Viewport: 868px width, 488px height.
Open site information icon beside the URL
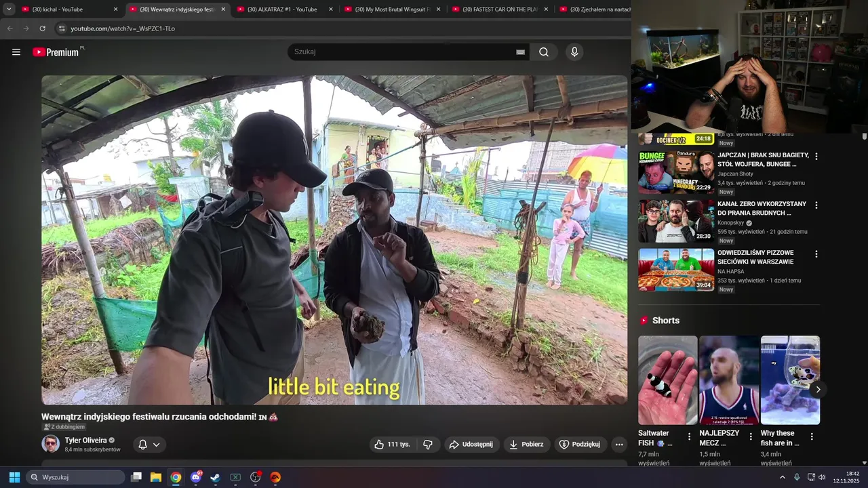click(62, 28)
